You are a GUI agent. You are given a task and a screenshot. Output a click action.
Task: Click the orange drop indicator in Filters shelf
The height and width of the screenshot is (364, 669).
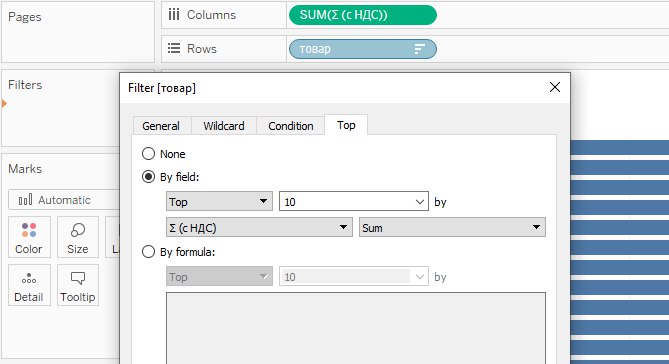(4, 103)
